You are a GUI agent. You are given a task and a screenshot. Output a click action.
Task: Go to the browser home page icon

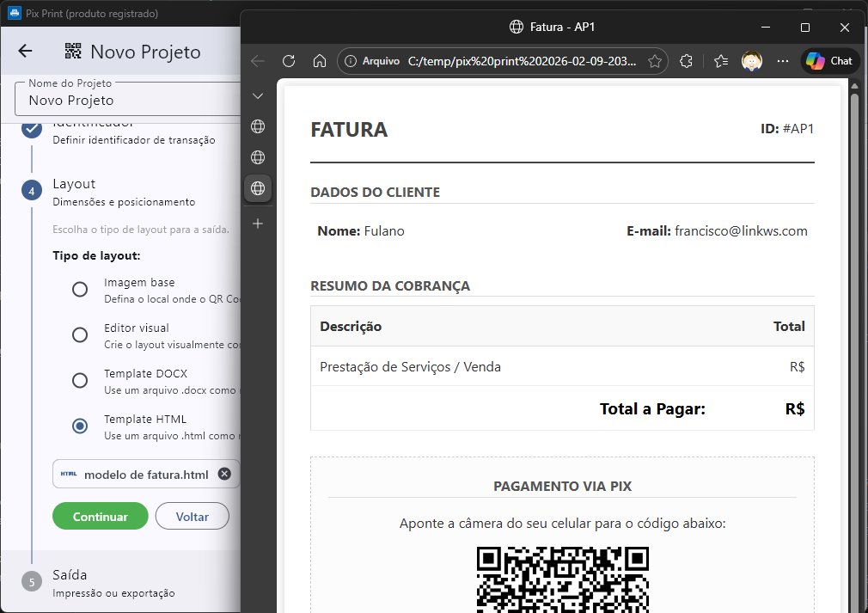click(319, 61)
